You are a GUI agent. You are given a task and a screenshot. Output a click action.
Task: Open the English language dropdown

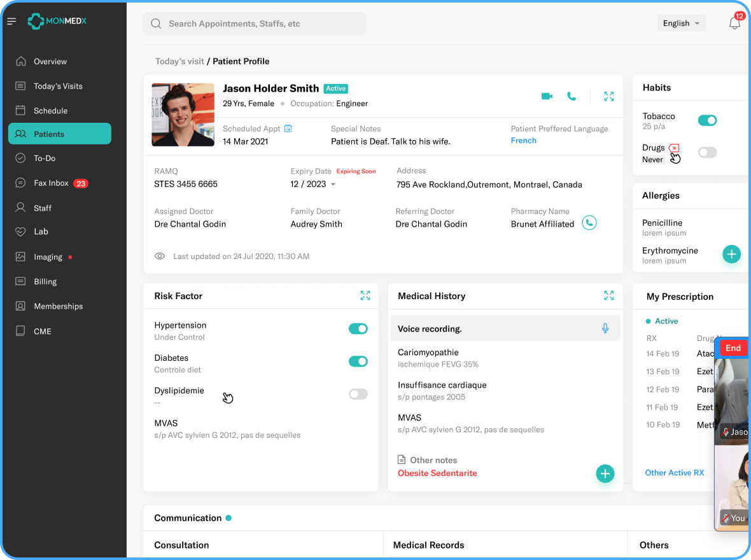pos(681,24)
